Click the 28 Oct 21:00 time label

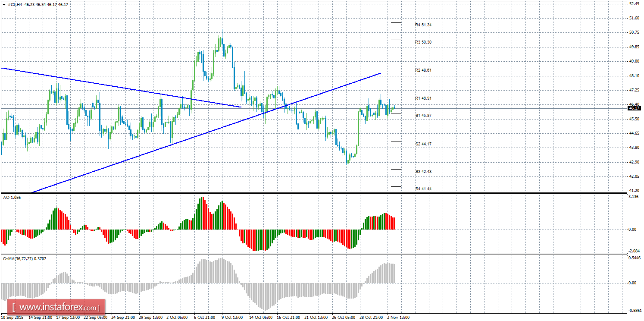point(371,318)
